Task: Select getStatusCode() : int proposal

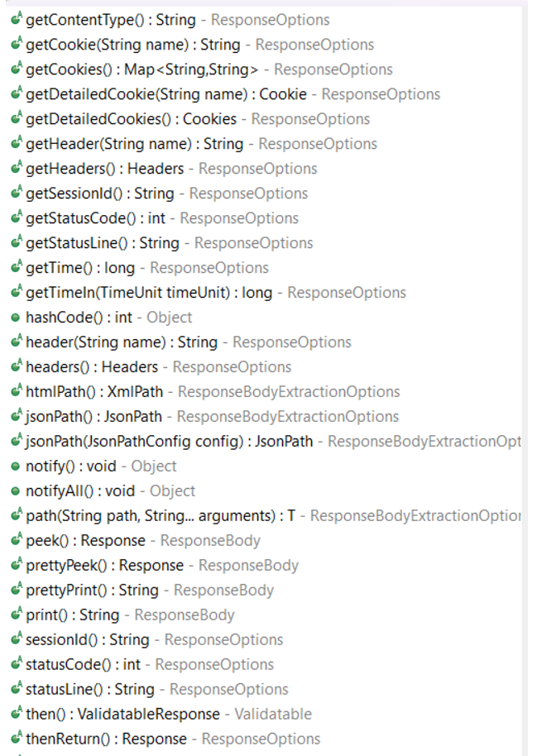Action: click(266, 218)
